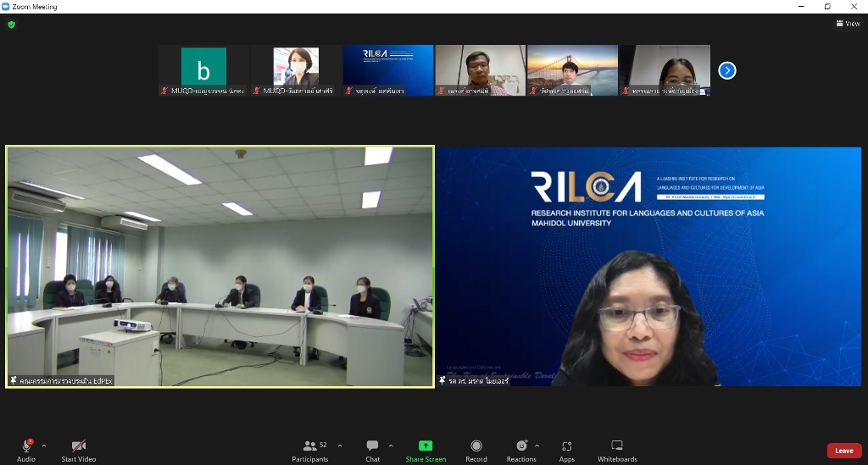Start recording with the Record icon
Screen dimensions: 868x465
tap(476, 446)
